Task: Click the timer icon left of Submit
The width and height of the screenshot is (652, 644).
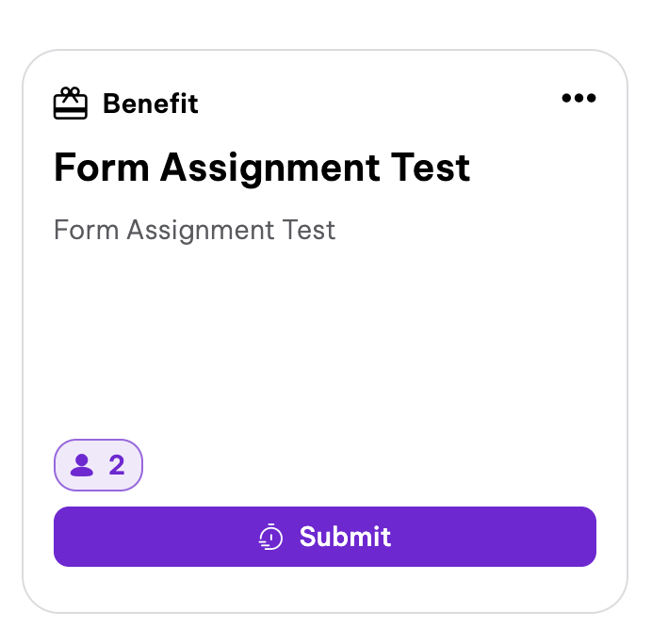Action: (271, 537)
